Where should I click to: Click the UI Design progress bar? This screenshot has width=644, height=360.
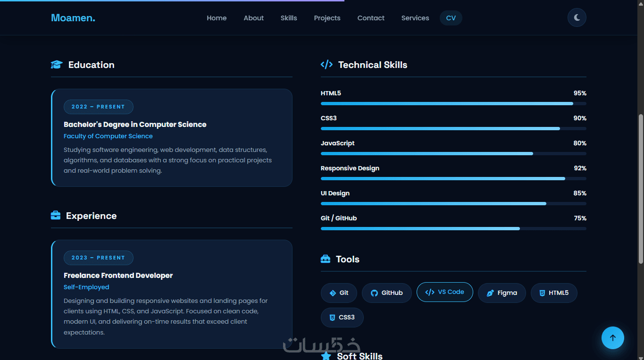pyautogui.click(x=453, y=203)
